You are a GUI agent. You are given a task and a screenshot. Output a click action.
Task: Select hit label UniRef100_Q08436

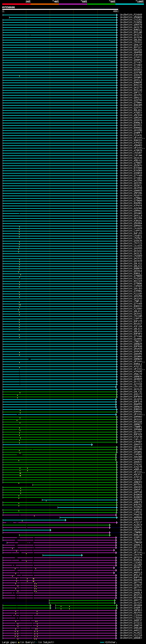click(x=131, y=352)
